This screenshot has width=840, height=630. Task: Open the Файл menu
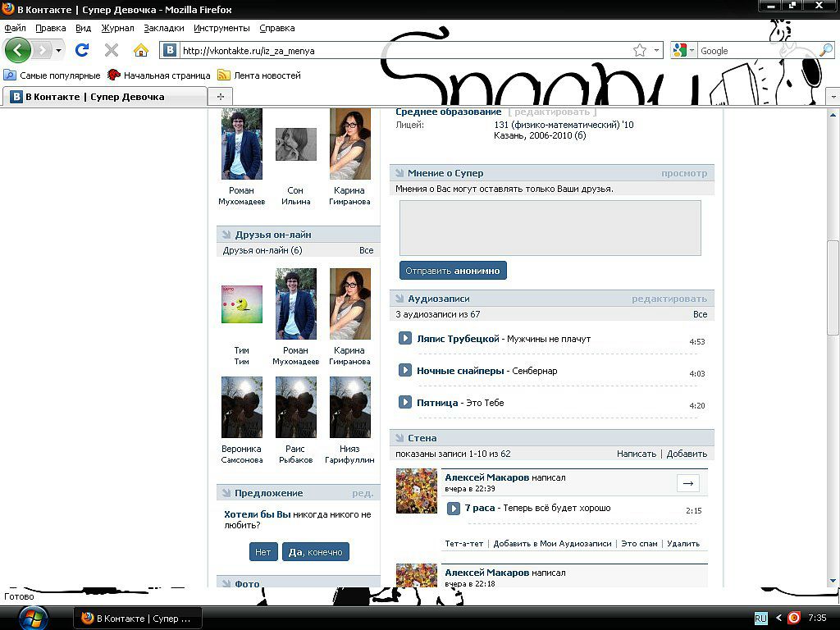coord(15,28)
